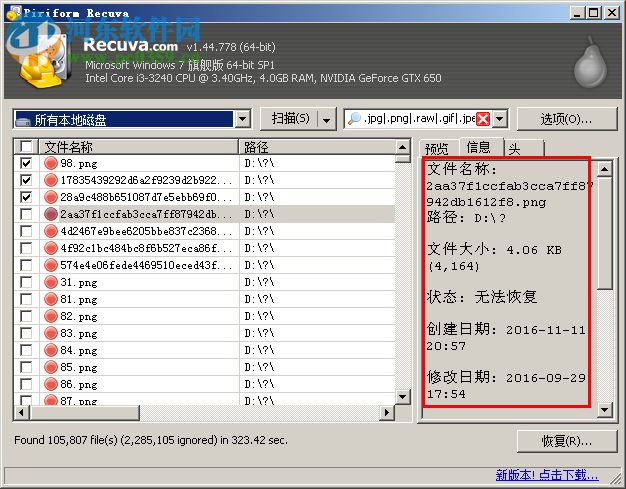Image resolution: width=626 pixels, height=489 pixels.
Task: Click info panel scroll down arrow
Action: pos(605,410)
